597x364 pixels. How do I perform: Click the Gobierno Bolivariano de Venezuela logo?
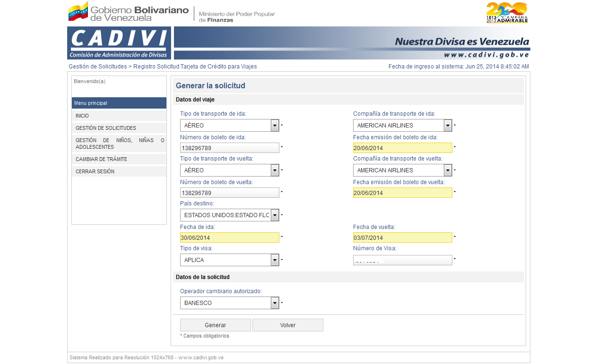[x=129, y=12]
